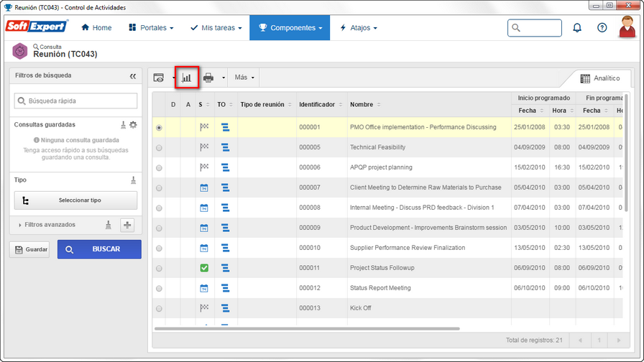Viewport: 644px width, 362px height.
Task: Click the name Kick Off
Action: tap(361, 308)
